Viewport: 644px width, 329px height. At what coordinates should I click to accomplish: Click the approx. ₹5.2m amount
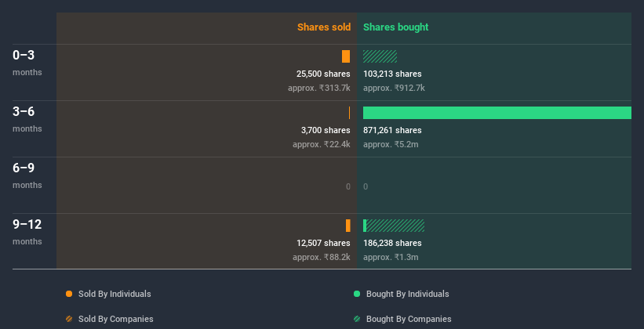391,144
